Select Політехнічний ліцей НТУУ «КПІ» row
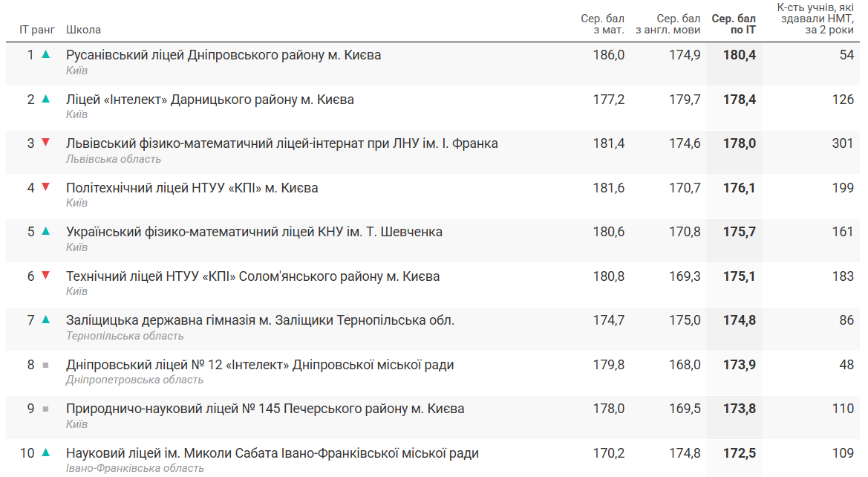Image resolution: width=868 pixels, height=477 pixels. coord(192,188)
